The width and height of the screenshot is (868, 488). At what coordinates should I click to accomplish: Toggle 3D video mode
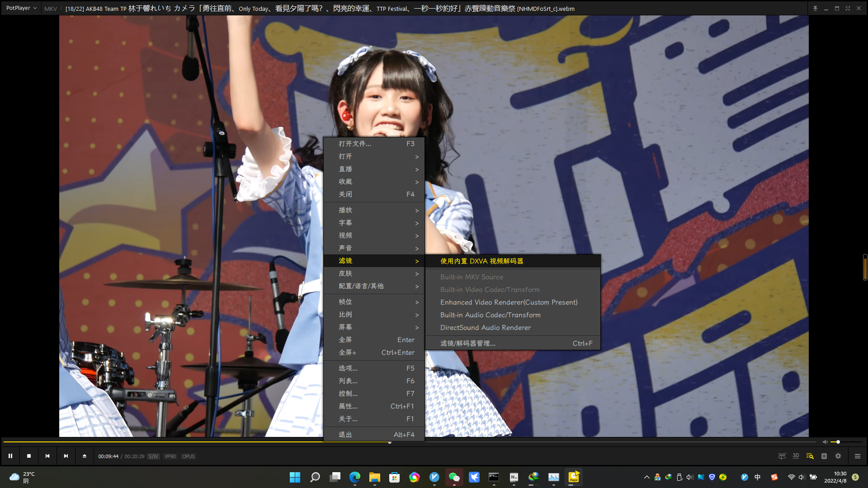[x=796, y=456]
